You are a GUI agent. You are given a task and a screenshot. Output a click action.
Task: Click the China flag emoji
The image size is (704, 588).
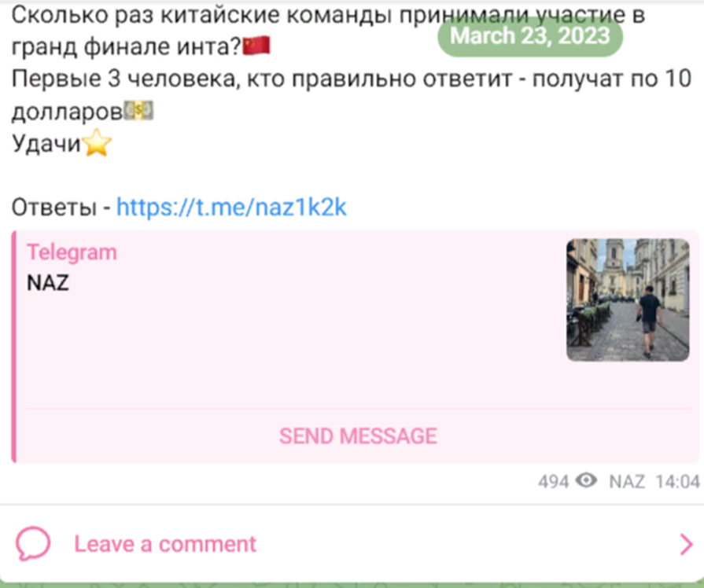(256, 46)
